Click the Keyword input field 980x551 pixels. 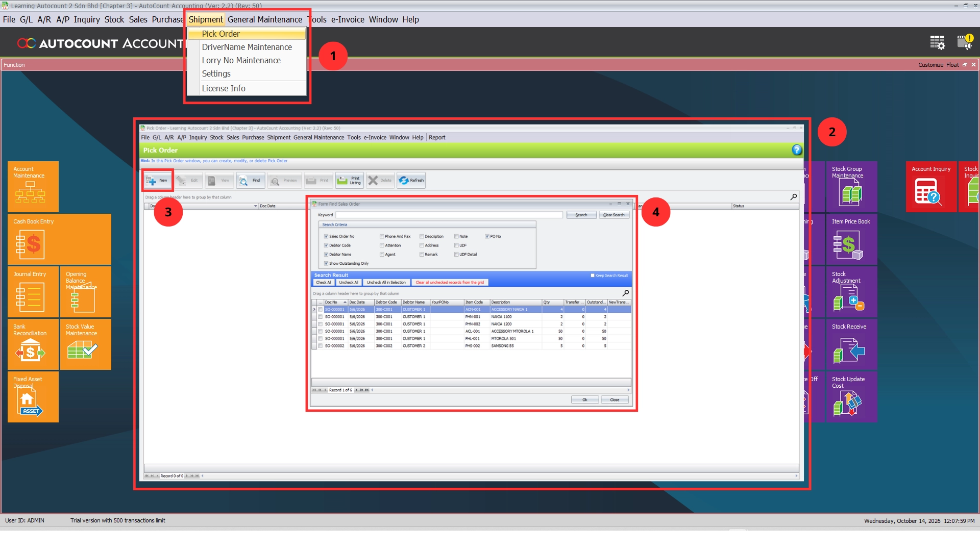click(x=449, y=215)
